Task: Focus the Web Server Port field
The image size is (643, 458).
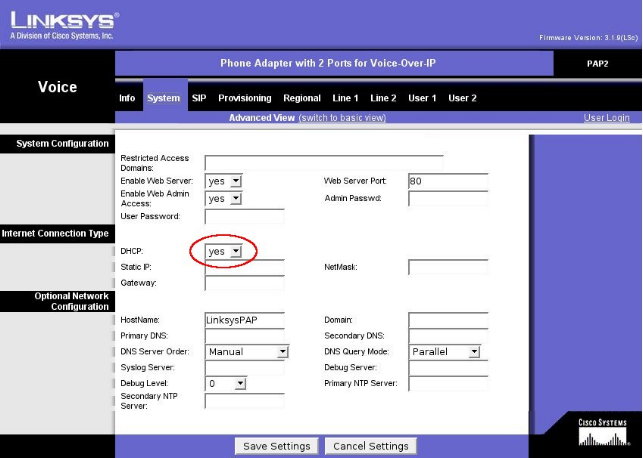Action: [x=447, y=181]
